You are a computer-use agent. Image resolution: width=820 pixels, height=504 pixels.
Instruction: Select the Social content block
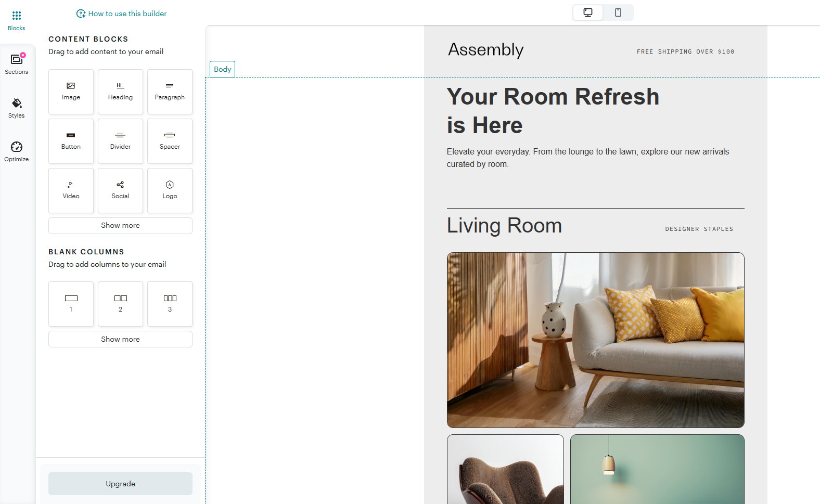coord(120,190)
